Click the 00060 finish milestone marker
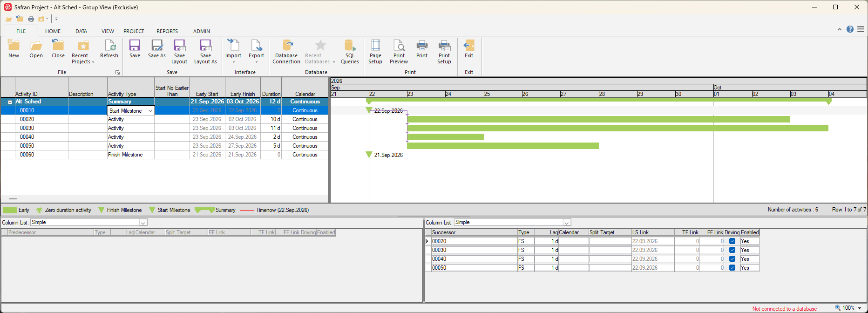The width and height of the screenshot is (868, 313). (369, 155)
